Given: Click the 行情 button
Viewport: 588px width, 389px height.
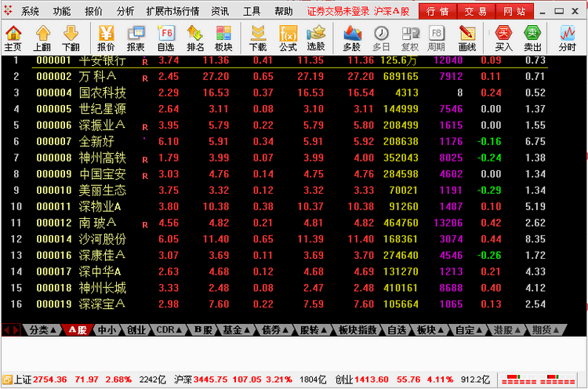Looking at the screenshot, I should (437, 11).
